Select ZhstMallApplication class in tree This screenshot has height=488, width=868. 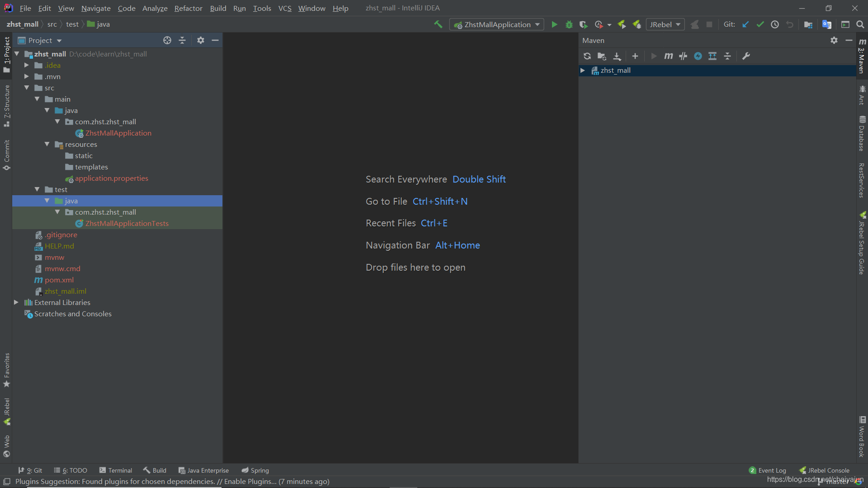click(118, 133)
